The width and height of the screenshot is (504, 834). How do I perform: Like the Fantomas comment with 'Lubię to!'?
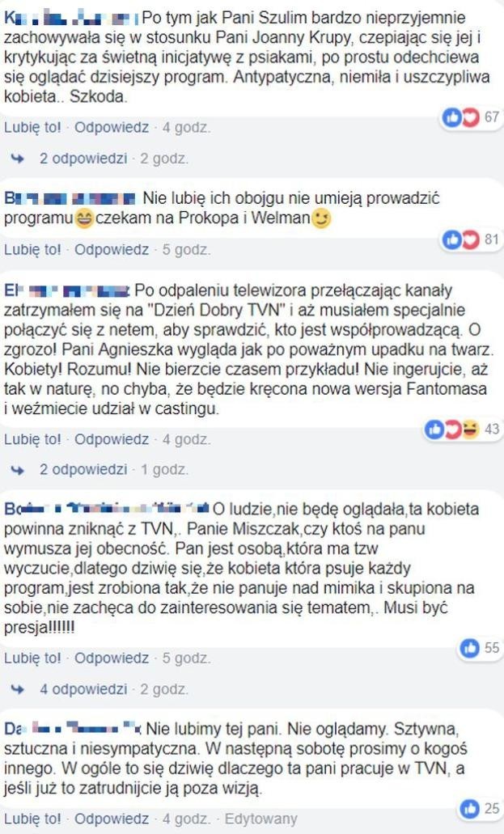(x=32, y=439)
